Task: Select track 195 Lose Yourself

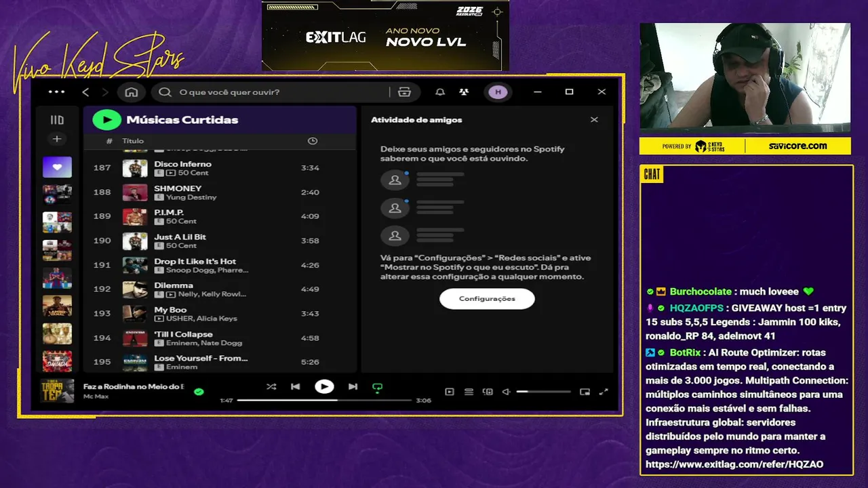Action: 220,362
